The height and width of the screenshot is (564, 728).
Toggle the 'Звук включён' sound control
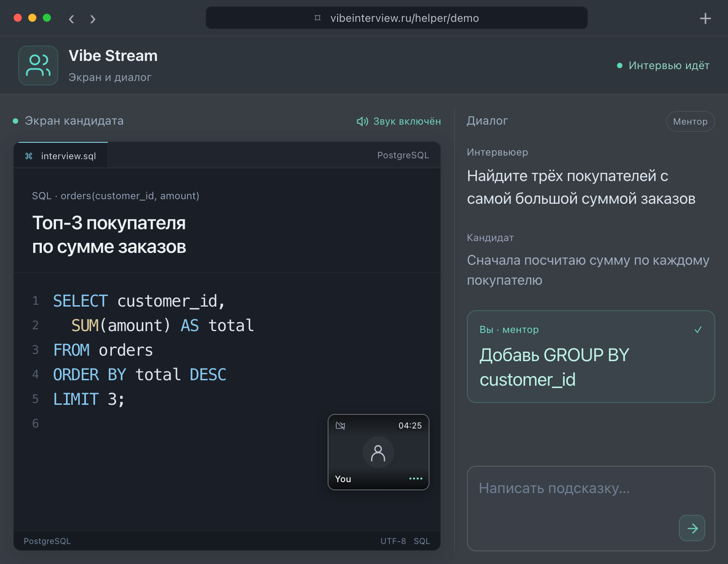[x=399, y=121]
